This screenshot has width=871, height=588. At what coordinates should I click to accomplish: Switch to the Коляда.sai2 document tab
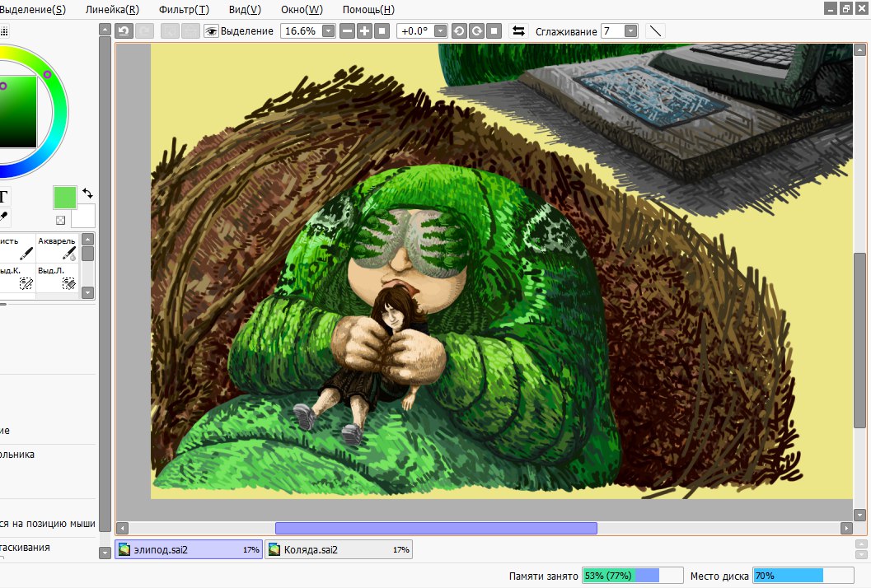(x=339, y=549)
